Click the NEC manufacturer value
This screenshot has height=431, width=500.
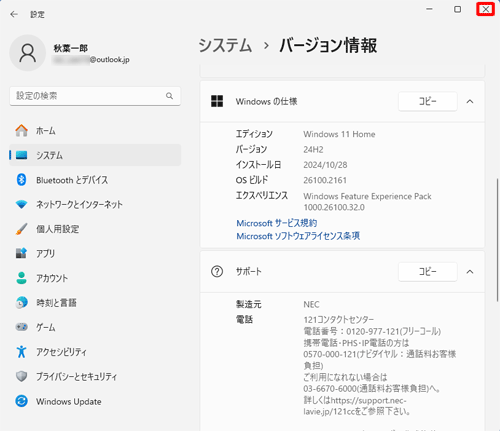(311, 304)
